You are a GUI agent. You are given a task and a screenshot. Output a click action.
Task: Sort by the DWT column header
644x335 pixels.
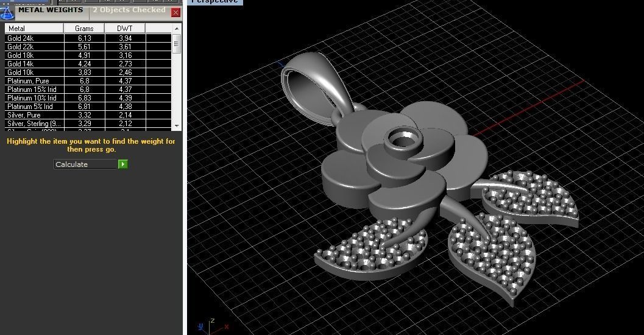(x=125, y=29)
